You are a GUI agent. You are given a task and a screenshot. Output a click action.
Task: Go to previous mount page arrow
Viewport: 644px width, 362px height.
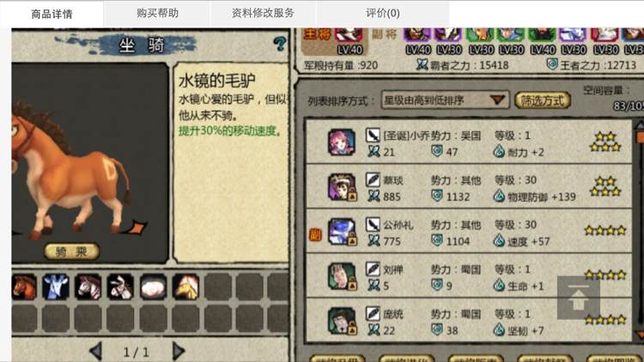pyautogui.click(x=95, y=352)
